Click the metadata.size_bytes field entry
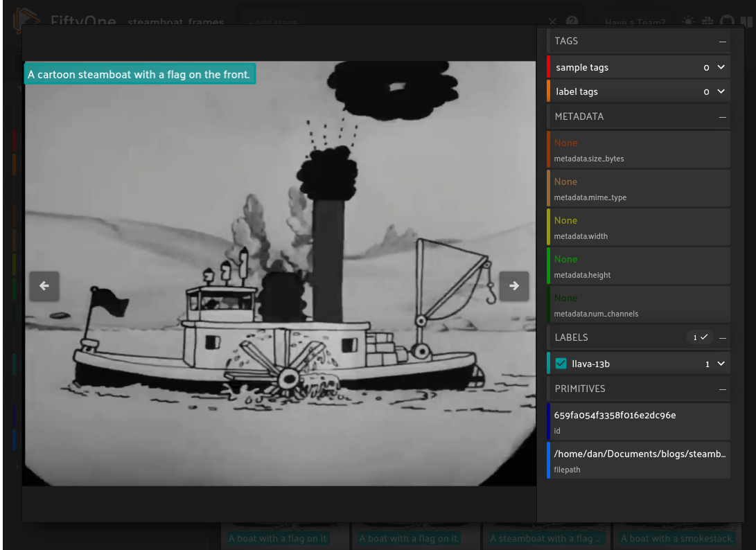 pos(638,150)
